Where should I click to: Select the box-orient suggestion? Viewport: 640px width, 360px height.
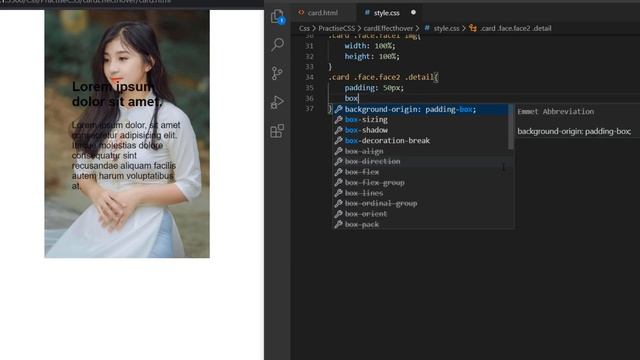point(420,214)
